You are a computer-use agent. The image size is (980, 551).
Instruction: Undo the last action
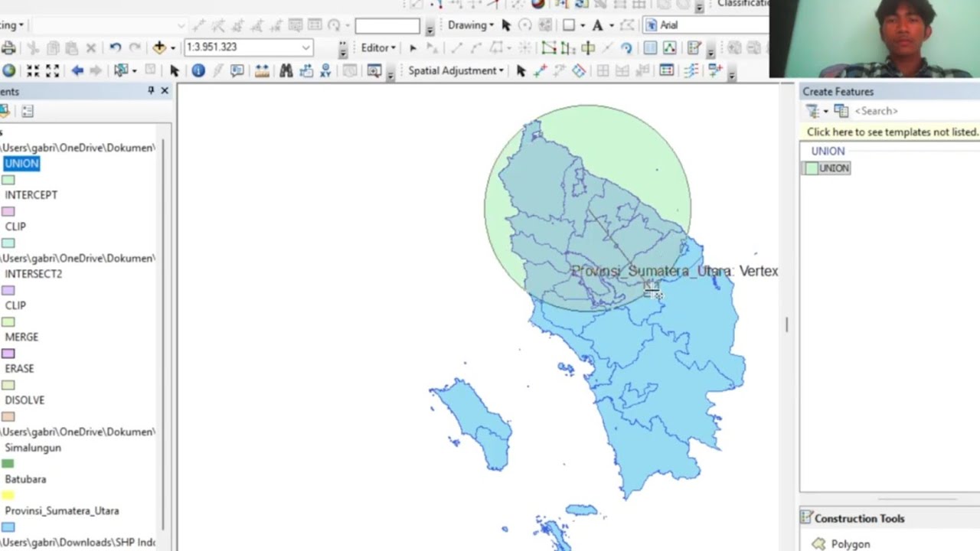tap(115, 47)
